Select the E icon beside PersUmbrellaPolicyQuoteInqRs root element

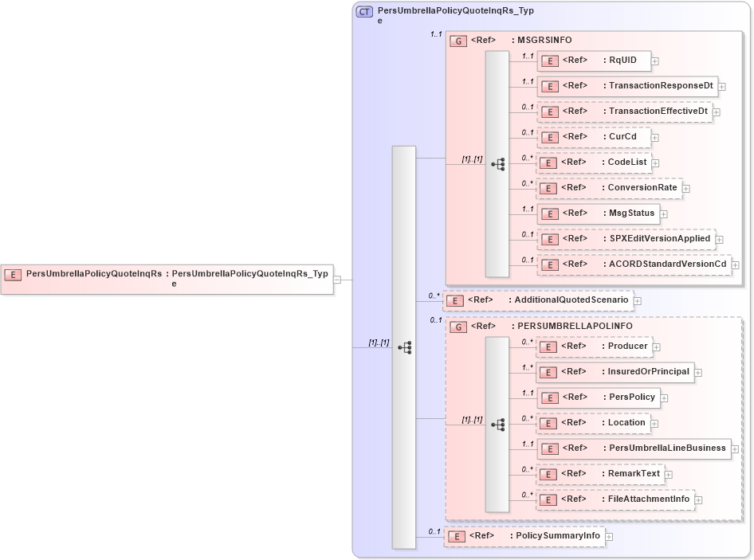[12, 272]
